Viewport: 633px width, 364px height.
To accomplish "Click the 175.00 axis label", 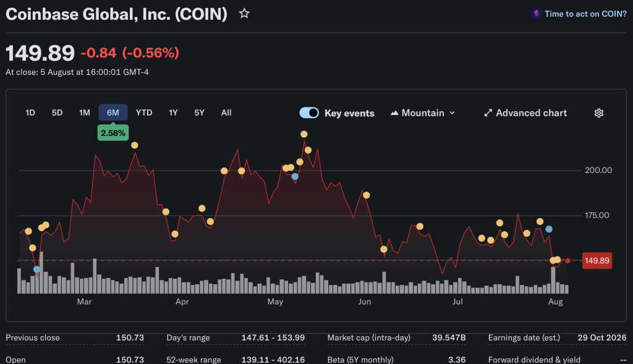I will pyautogui.click(x=597, y=216).
